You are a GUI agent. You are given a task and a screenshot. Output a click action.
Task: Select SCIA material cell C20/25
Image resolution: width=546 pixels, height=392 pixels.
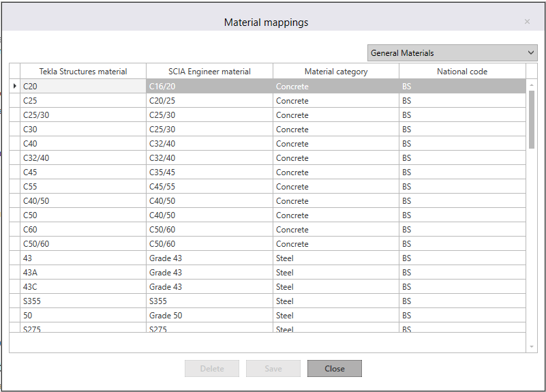[210, 101]
